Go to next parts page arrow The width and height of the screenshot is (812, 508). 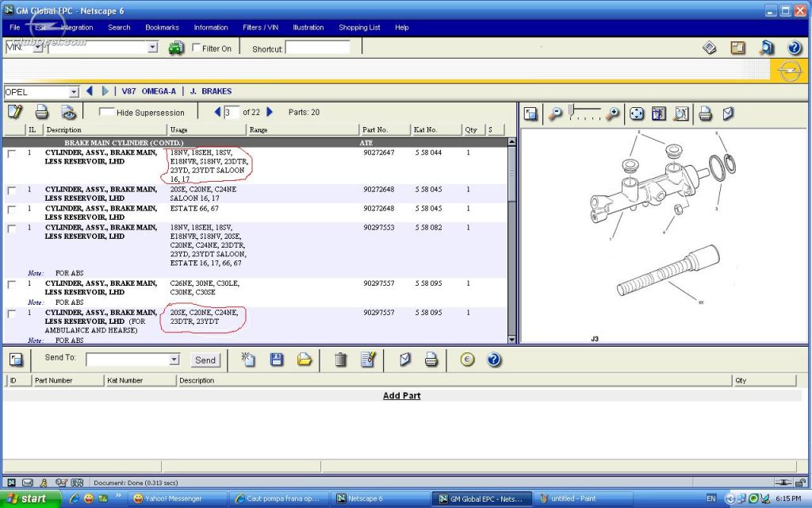click(x=270, y=112)
